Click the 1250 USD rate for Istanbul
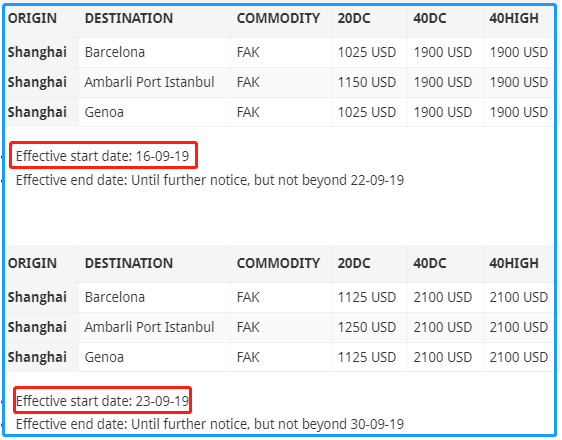Image resolution: width=562 pixels, height=440 pixels. [x=367, y=327]
